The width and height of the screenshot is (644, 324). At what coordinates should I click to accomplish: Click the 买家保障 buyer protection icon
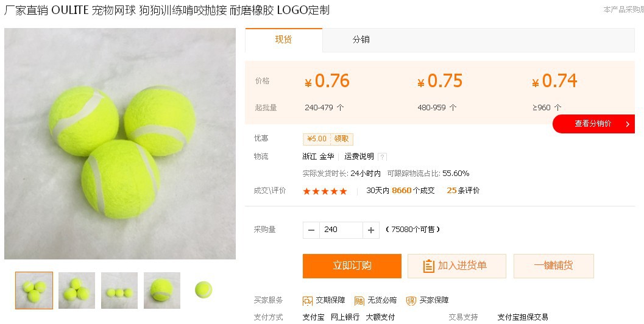(x=411, y=301)
